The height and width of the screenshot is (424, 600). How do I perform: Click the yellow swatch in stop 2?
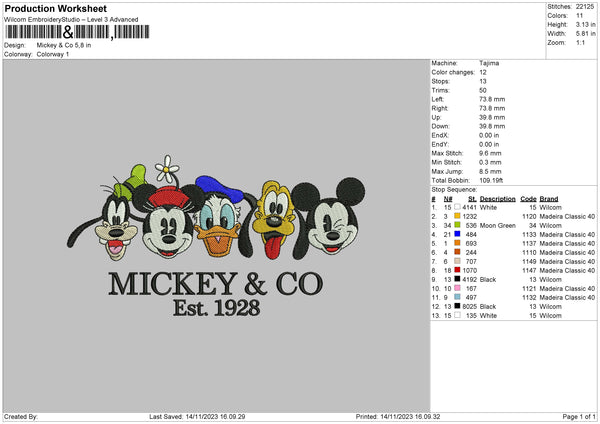pos(457,216)
